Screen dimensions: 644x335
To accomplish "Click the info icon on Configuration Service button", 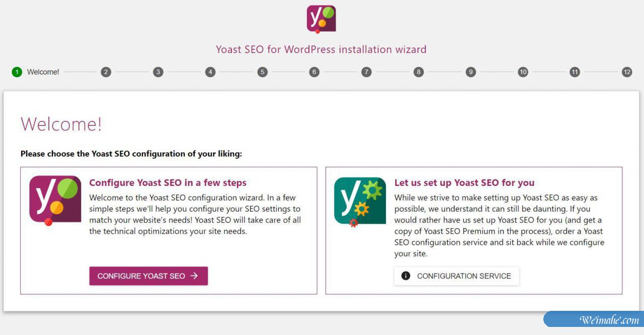I will (405, 276).
